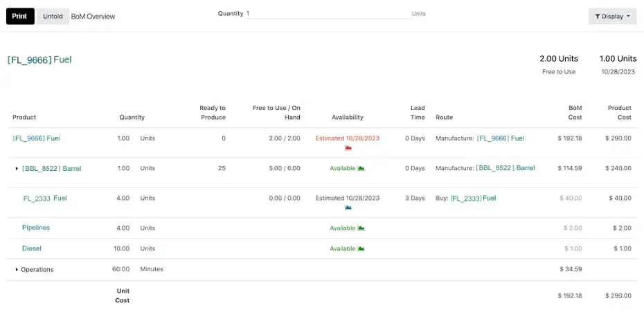Click the Unfold button
644x330 pixels.
point(53,16)
